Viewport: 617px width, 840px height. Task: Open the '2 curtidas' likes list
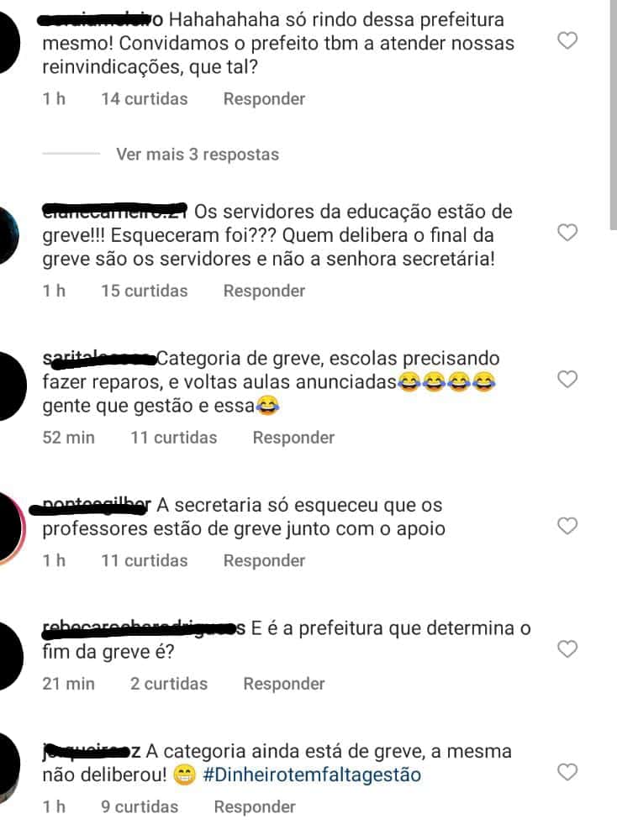point(169,684)
